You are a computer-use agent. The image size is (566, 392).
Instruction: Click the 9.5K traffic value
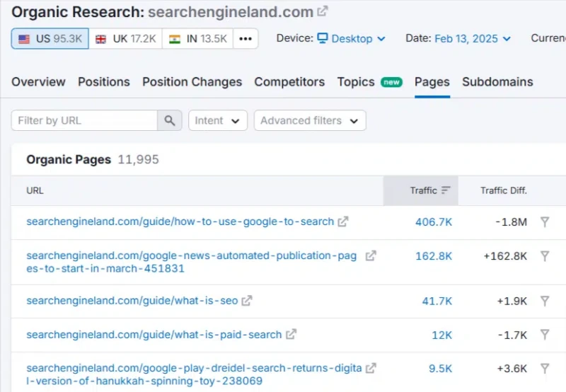click(440, 369)
